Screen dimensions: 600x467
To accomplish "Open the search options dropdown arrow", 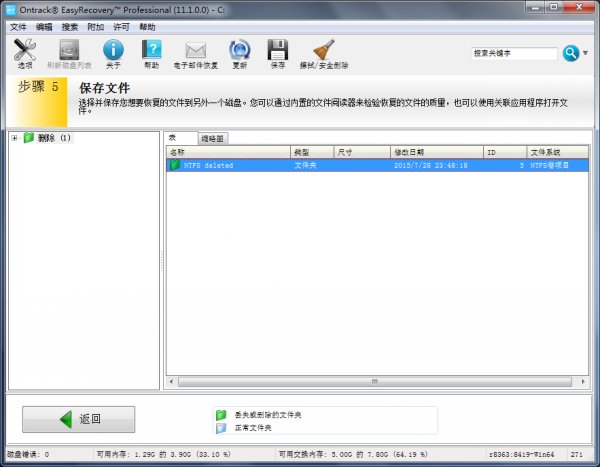I will tap(585, 53).
